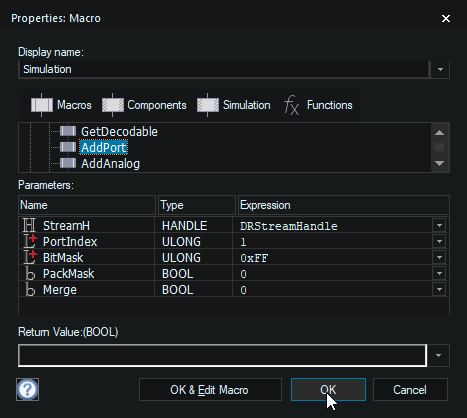Viewport: 467px width, 418px height.
Task: Switch to the Macros tab
Action: (x=61, y=105)
